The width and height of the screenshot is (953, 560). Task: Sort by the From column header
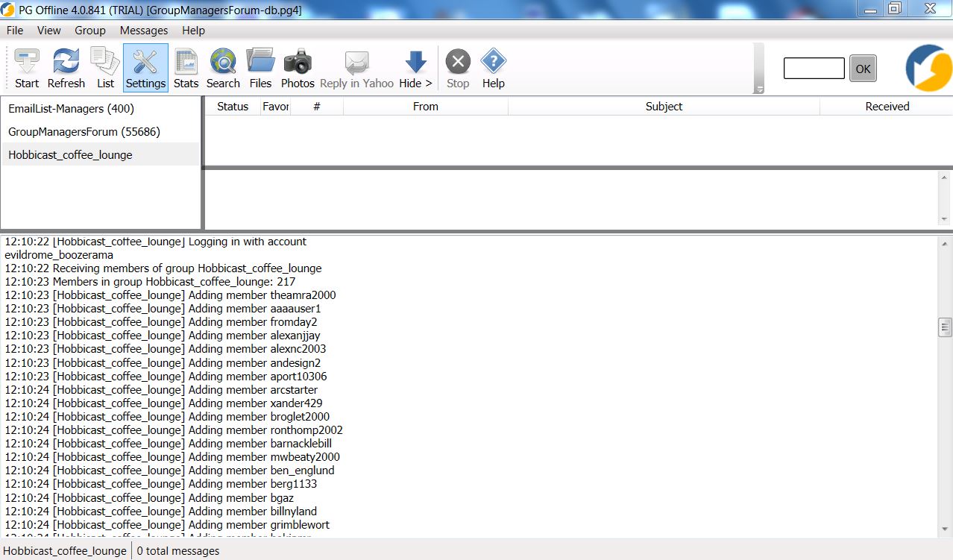click(426, 107)
